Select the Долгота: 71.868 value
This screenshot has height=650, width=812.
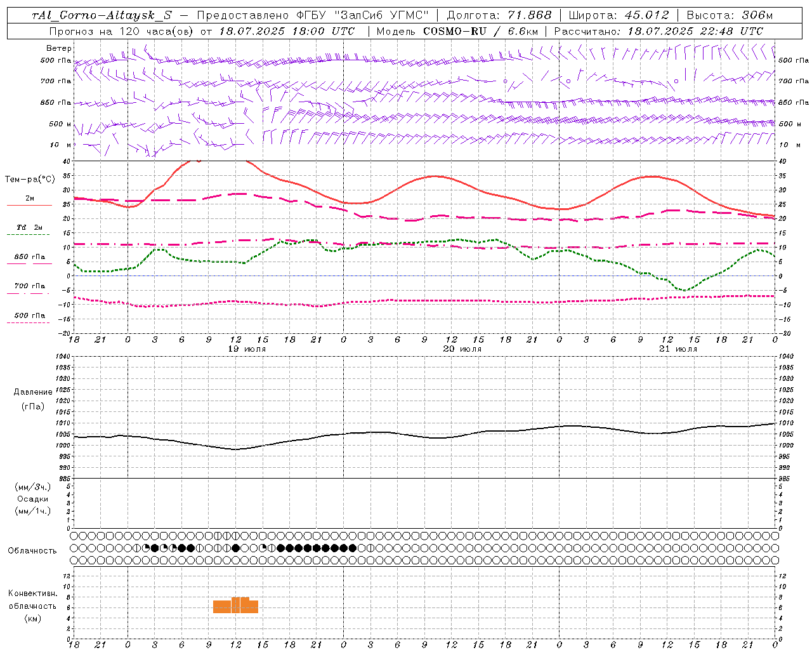[x=499, y=15]
